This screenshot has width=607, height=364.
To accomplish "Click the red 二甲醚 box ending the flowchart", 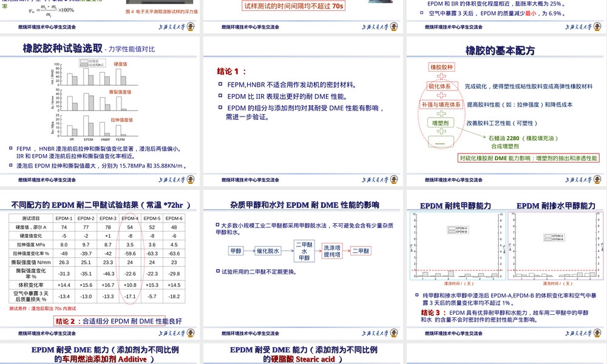I will (361, 251).
